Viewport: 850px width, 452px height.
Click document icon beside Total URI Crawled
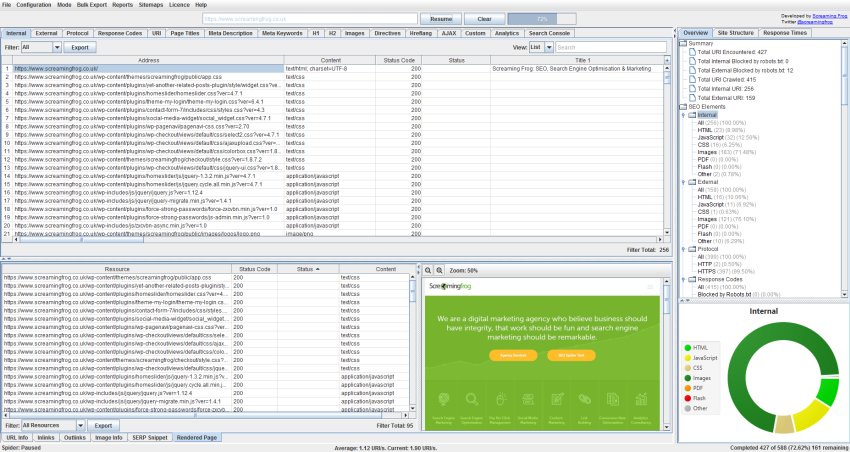692,80
